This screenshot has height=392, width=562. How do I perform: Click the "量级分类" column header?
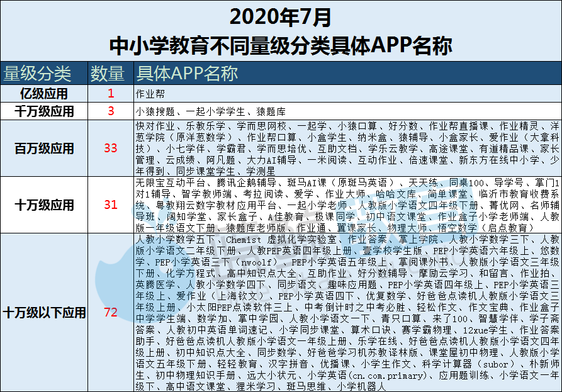(38, 74)
